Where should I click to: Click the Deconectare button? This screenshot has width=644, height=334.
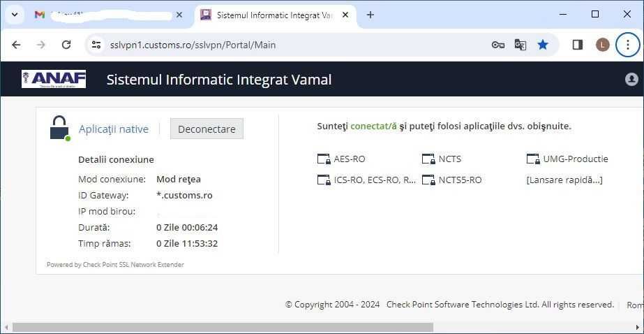(x=207, y=129)
